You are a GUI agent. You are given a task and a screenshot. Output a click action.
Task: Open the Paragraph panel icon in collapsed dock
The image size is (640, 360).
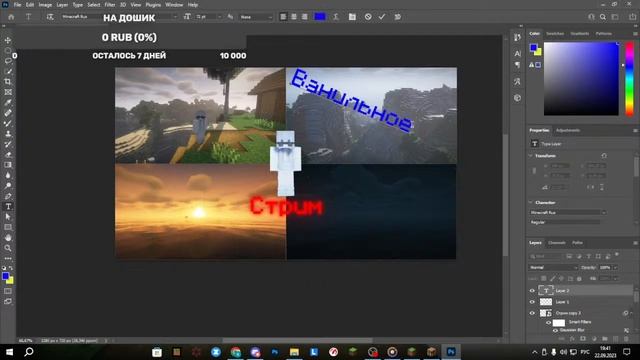tap(518, 65)
